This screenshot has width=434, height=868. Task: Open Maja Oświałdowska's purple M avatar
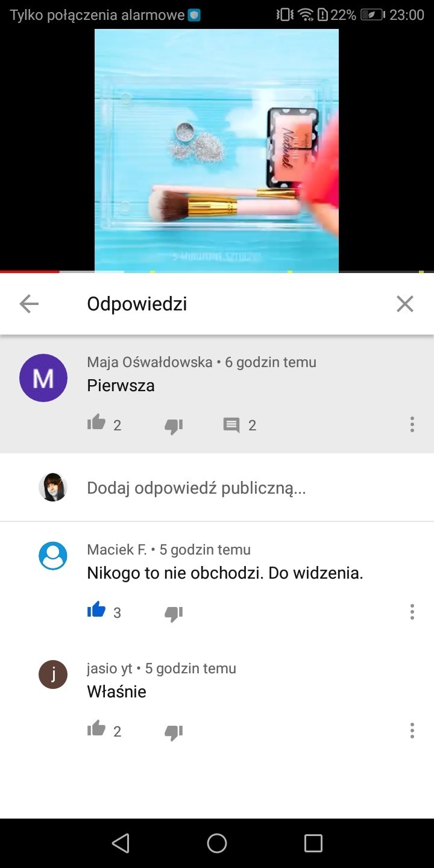(43, 378)
